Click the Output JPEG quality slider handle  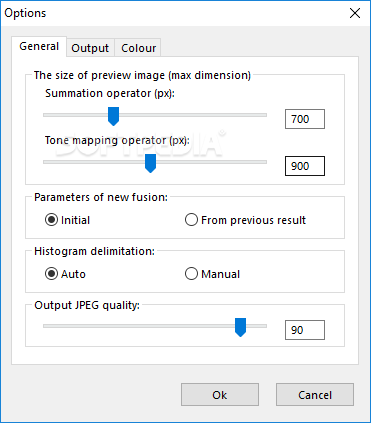240,327
